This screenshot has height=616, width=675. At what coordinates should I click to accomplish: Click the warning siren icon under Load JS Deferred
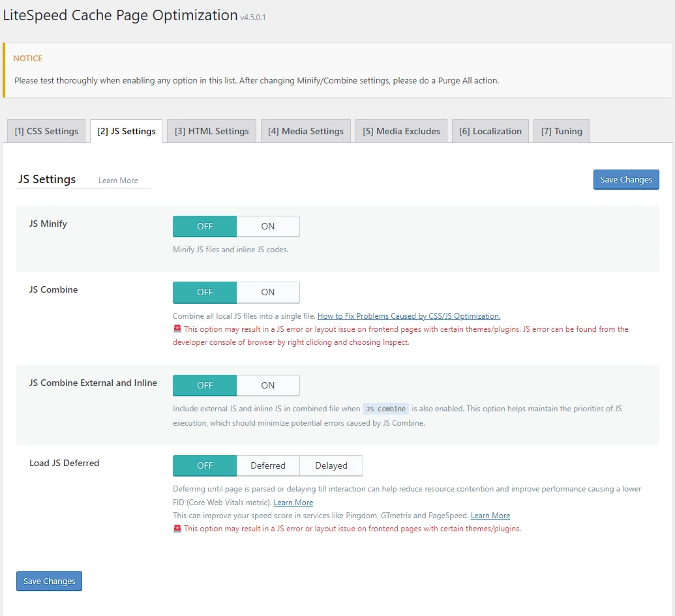pyautogui.click(x=177, y=528)
